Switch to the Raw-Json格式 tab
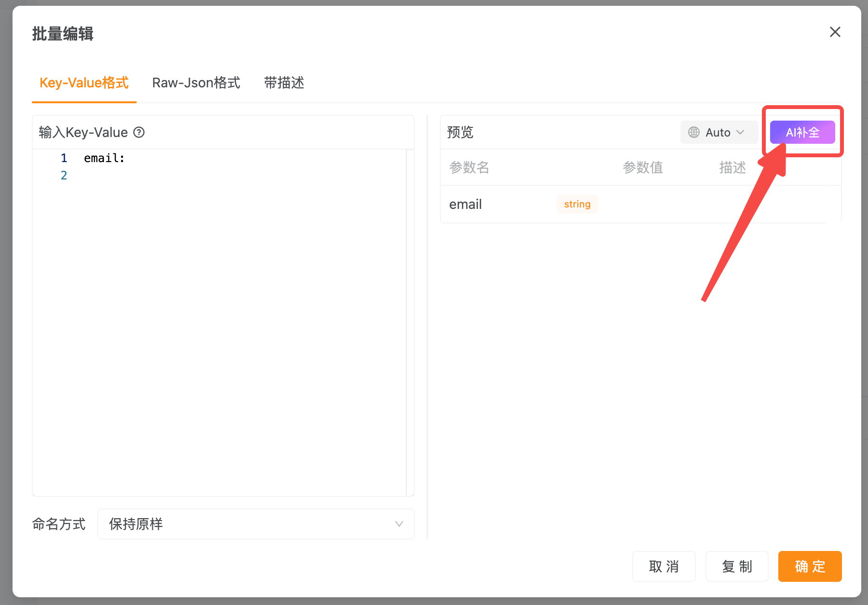The width and height of the screenshot is (868, 605). point(196,82)
